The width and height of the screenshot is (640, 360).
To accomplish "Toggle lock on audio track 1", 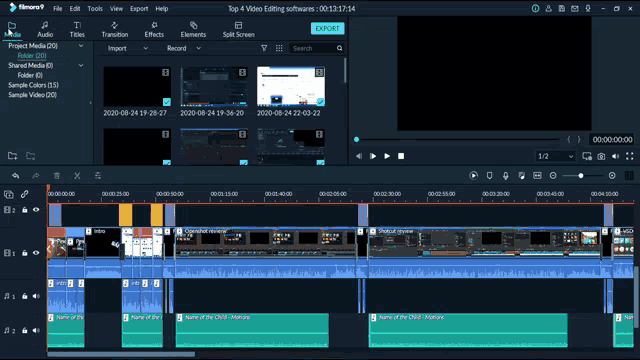I will (x=24, y=296).
